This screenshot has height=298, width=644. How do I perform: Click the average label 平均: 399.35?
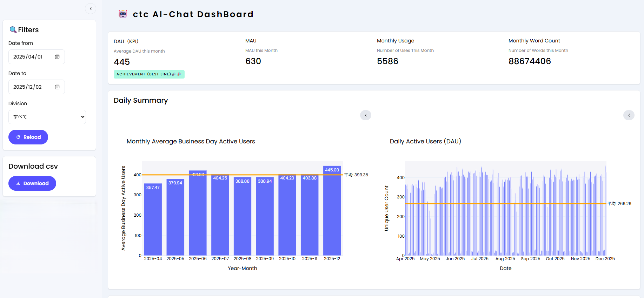(x=356, y=175)
